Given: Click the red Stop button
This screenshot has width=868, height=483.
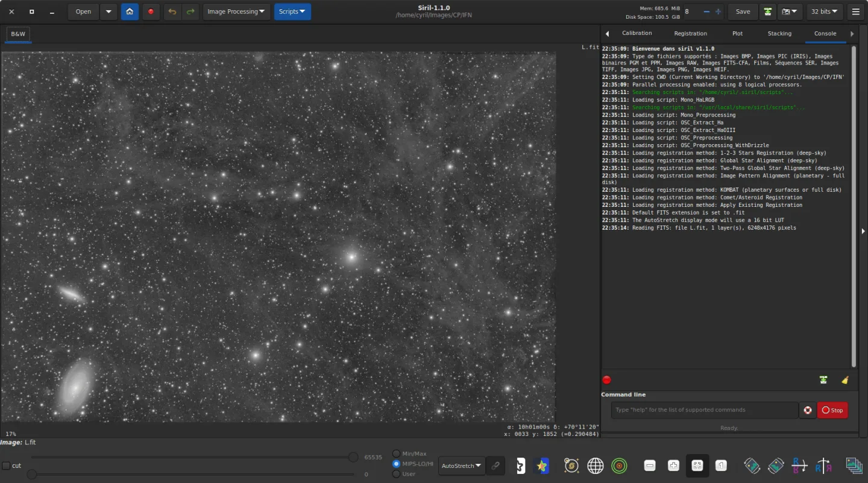Looking at the screenshot, I should point(832,410).
